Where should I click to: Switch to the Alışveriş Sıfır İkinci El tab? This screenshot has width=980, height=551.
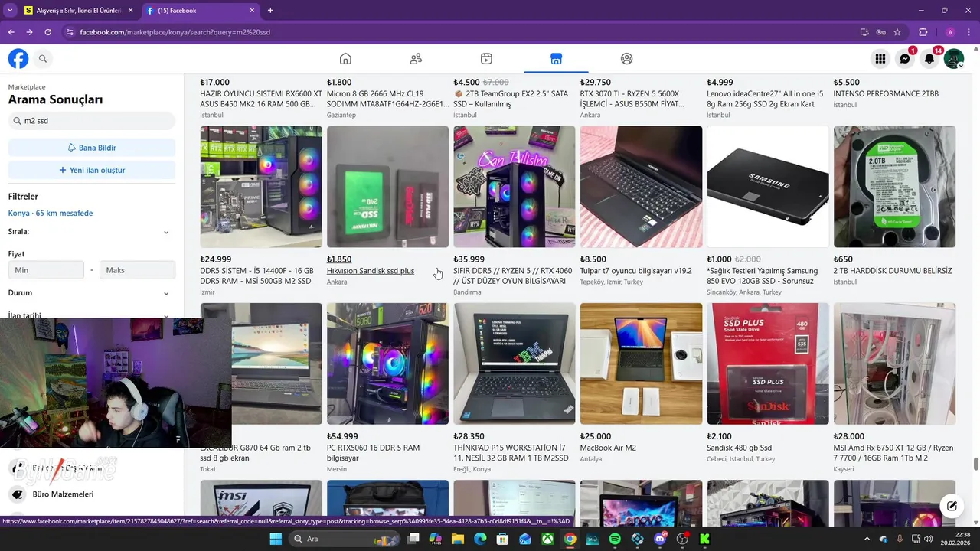tap(77, 11)
